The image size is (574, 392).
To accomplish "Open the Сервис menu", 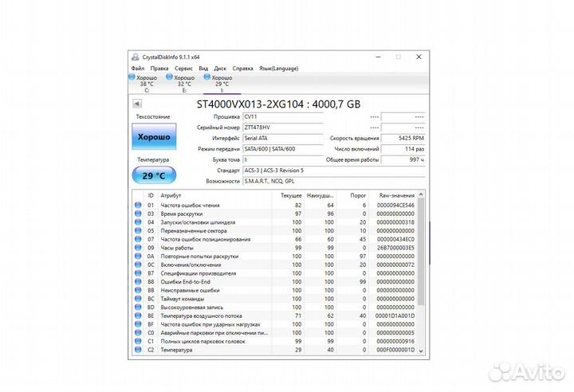I will click(183, 69).
